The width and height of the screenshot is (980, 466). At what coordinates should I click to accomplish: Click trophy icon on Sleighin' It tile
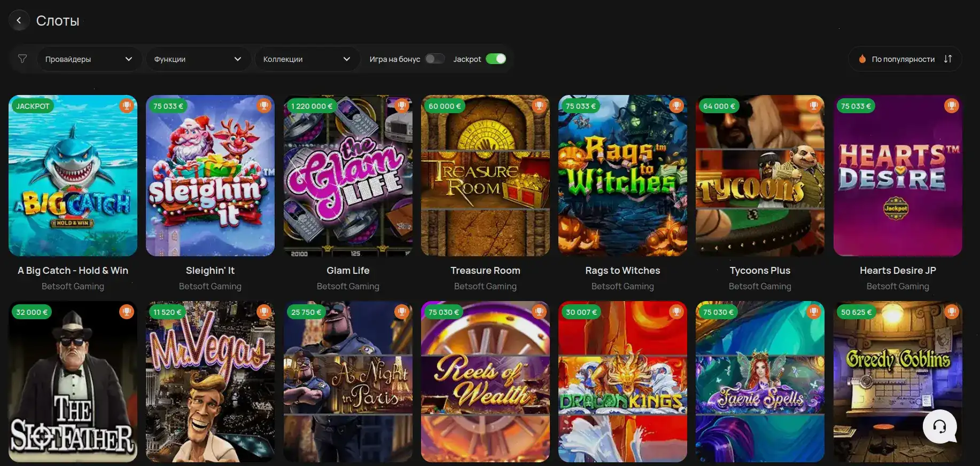(264, 106)
